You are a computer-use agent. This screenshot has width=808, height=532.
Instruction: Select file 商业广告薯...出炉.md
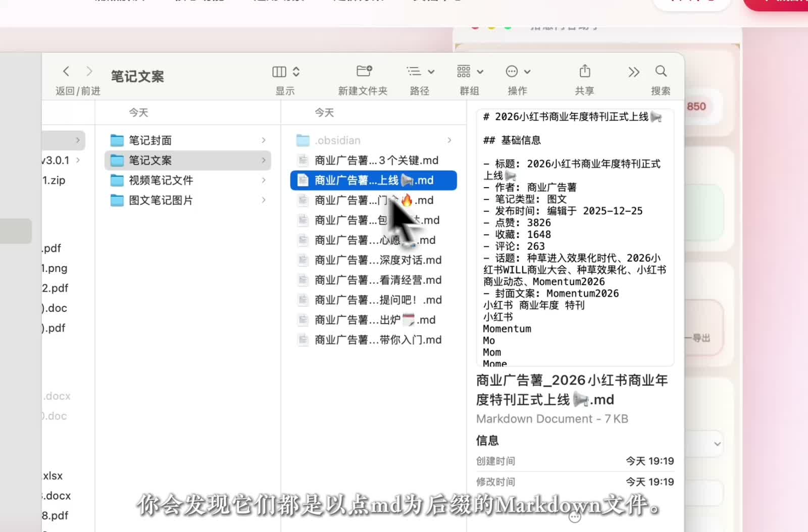(x=374, y=320)
